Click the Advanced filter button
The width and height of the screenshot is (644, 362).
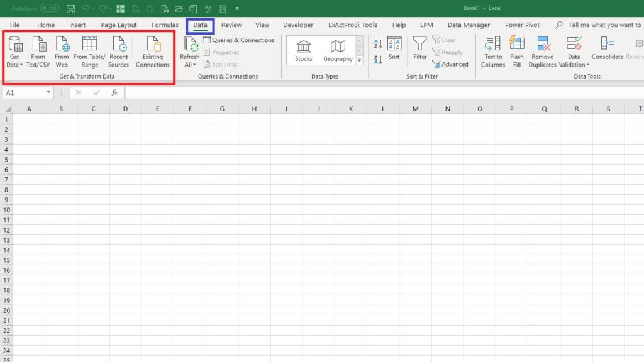[x=450, y=64]
